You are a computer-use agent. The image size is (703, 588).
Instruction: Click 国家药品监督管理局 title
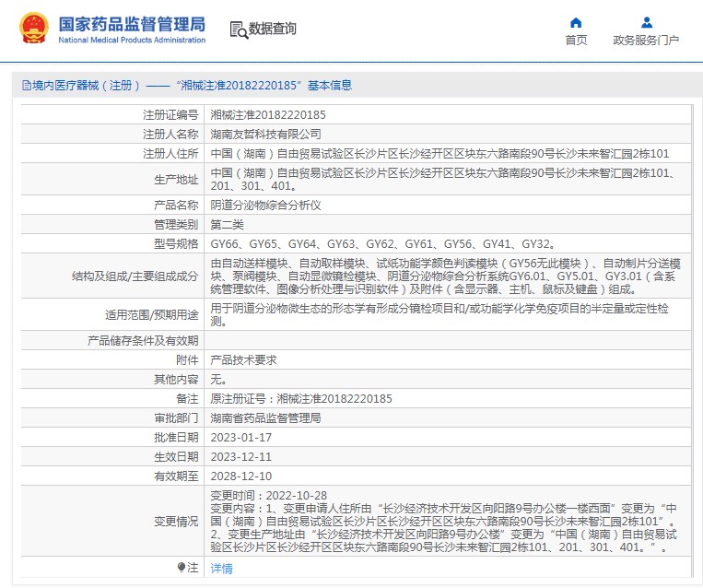(132, 24)
